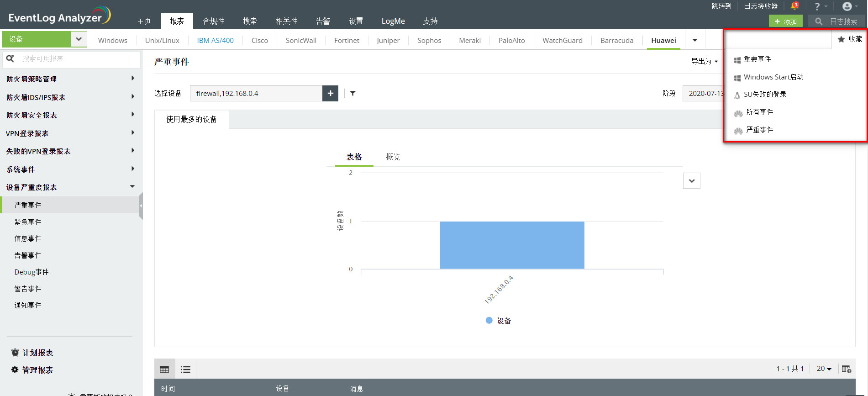Open the chart options chevron dropdown

click(692, 181)
